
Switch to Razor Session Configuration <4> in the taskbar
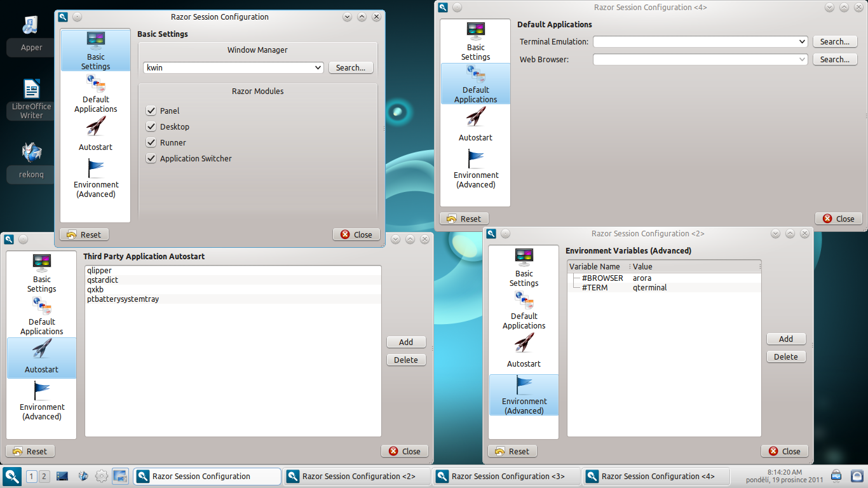pyautogui.click(x=656, y=476)
